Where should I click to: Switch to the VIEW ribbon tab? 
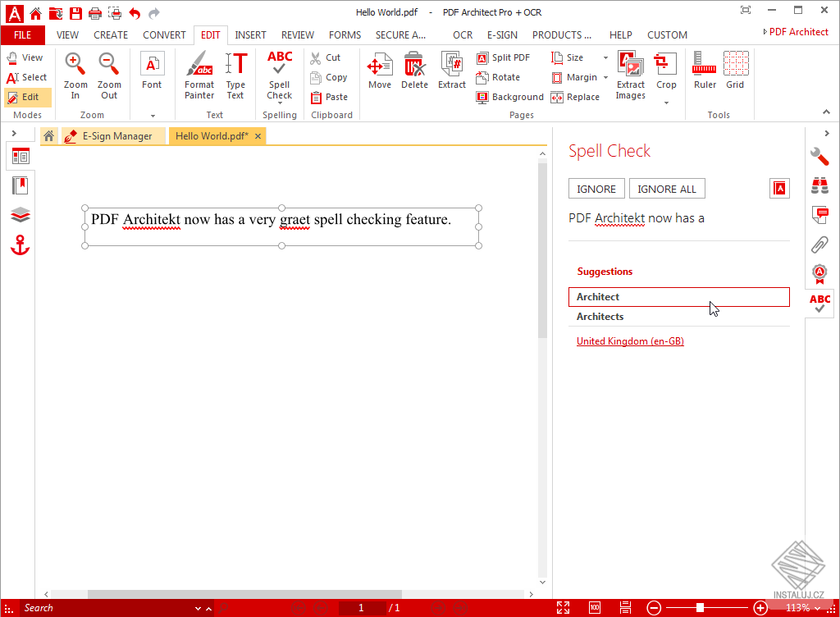[x=67, y=34]
